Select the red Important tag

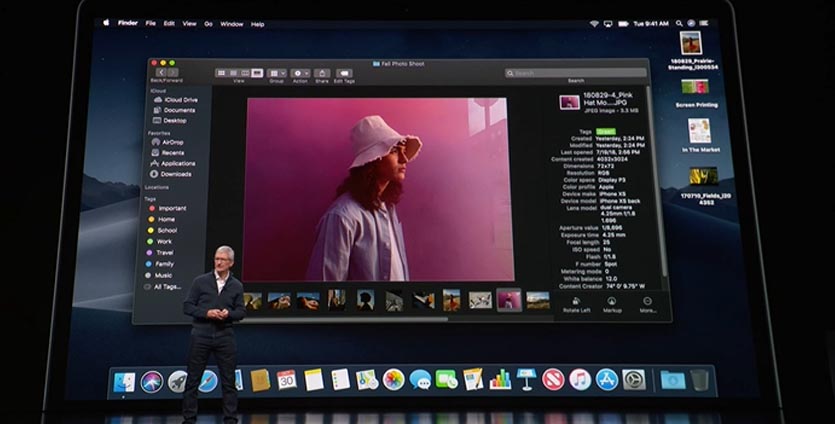(x=171, y=208)
